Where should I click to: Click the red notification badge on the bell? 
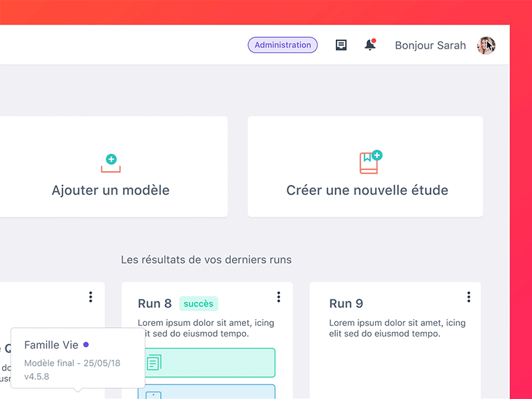click(374, 39)
